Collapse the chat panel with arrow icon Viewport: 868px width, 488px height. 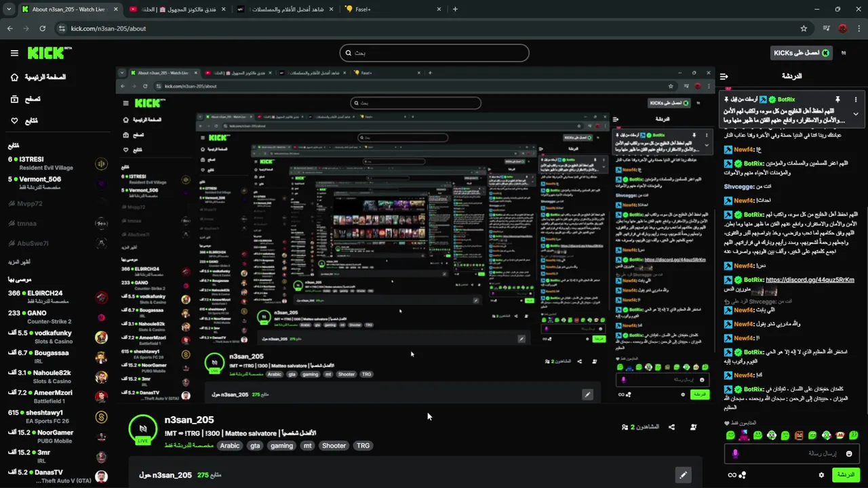click(x=724, y=77)
